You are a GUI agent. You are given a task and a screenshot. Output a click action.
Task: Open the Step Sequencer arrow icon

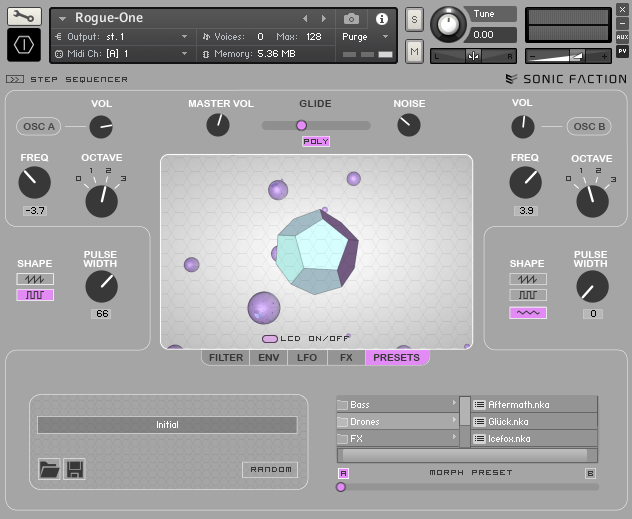click(x=15, y=79)
